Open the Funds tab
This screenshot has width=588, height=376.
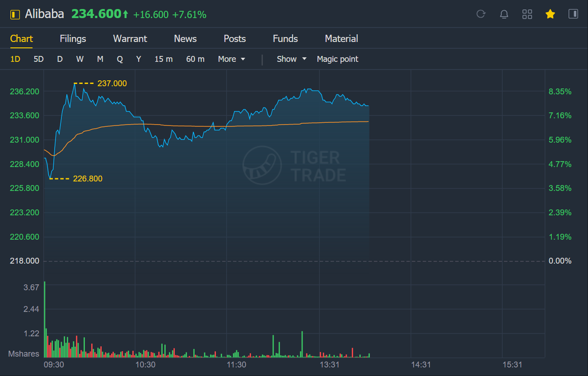click(285, 39)
